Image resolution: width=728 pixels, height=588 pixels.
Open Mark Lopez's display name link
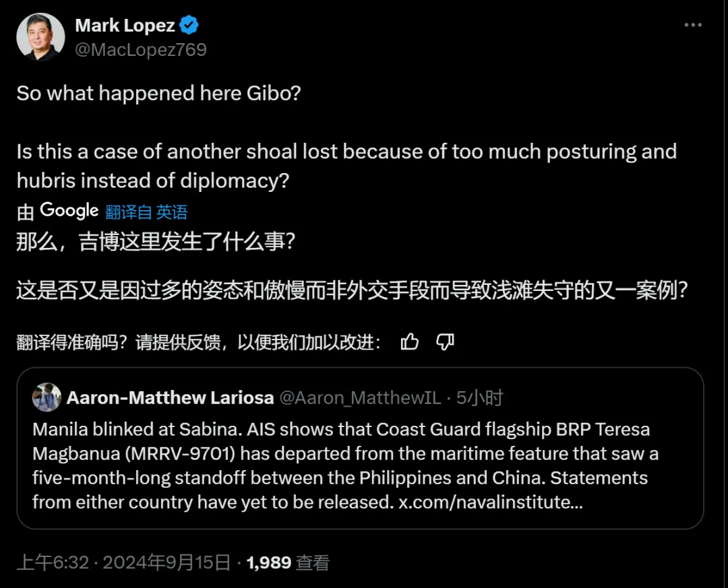tap(125, 26)
